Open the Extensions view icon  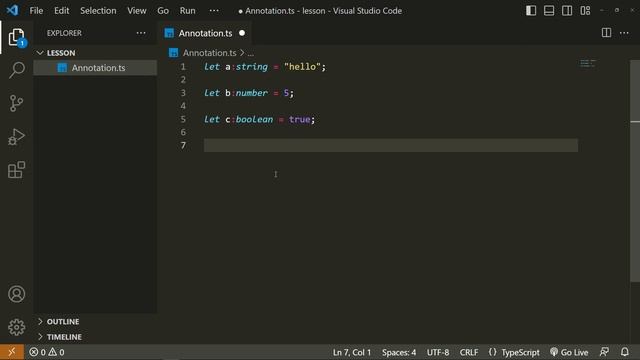pos(16,170)
